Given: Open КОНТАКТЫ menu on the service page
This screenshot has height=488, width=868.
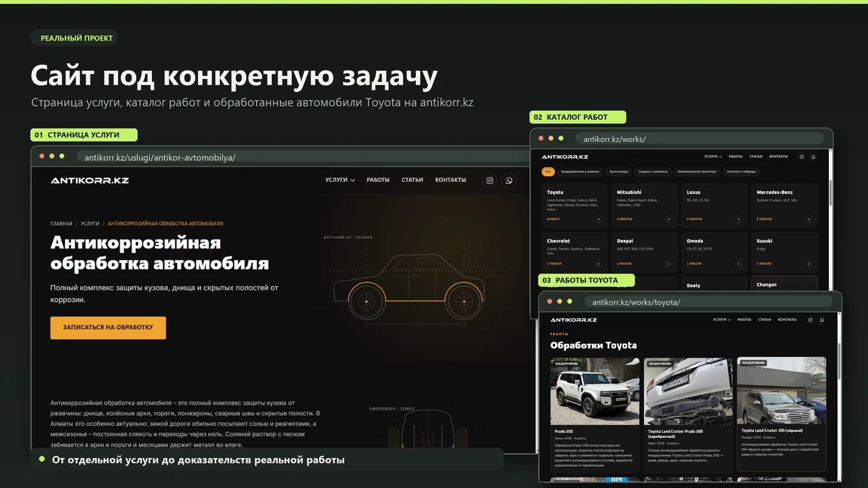Looking at the screenshot, I should point(450,180).
